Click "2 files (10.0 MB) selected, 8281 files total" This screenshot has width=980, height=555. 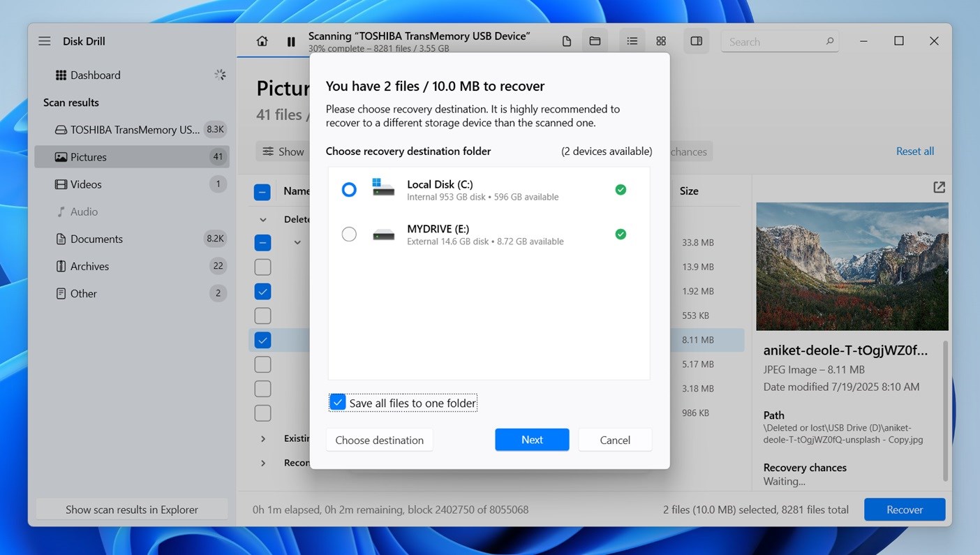(x=756, y=510)
